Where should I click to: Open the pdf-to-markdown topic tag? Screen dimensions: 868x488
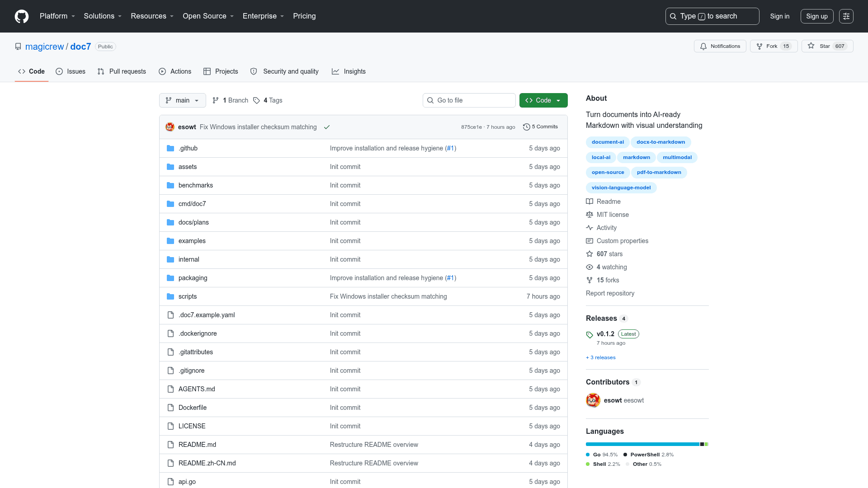click(x=659, y=173)
